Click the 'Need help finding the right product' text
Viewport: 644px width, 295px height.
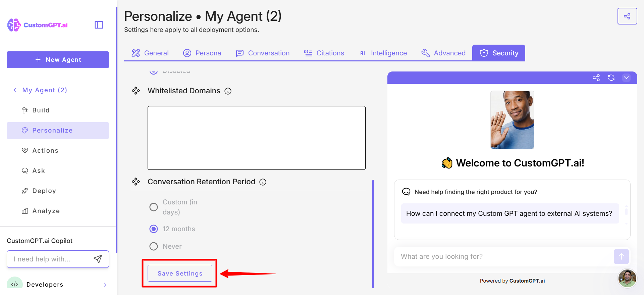click(x=476, y=192)
